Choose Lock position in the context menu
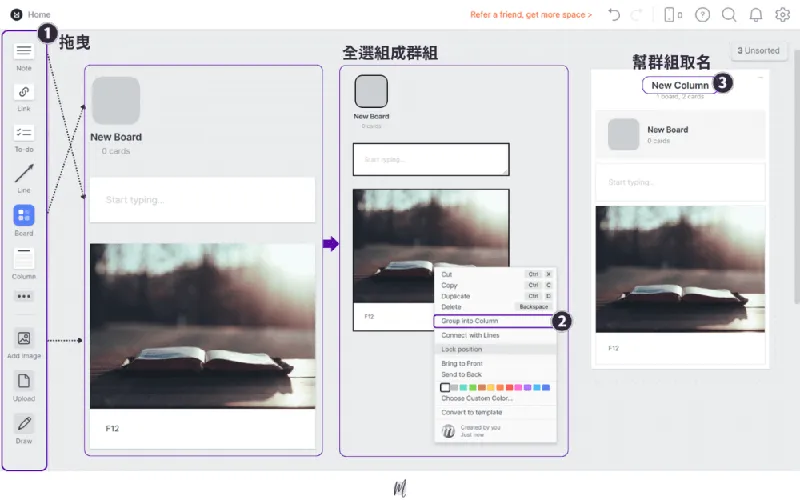Screen dimensions: 800x500 (x=495, y=349)
